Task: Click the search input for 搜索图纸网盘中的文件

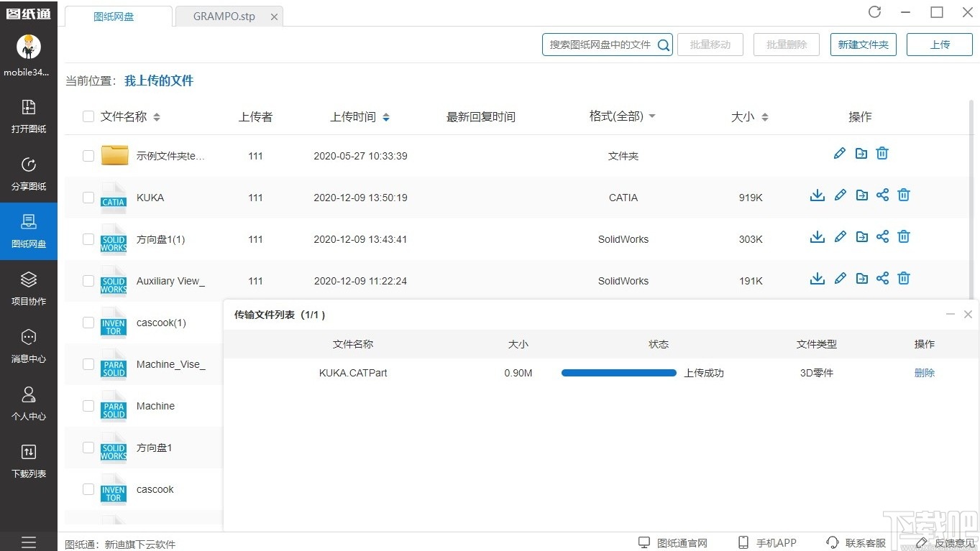Action: pos(600,44)
